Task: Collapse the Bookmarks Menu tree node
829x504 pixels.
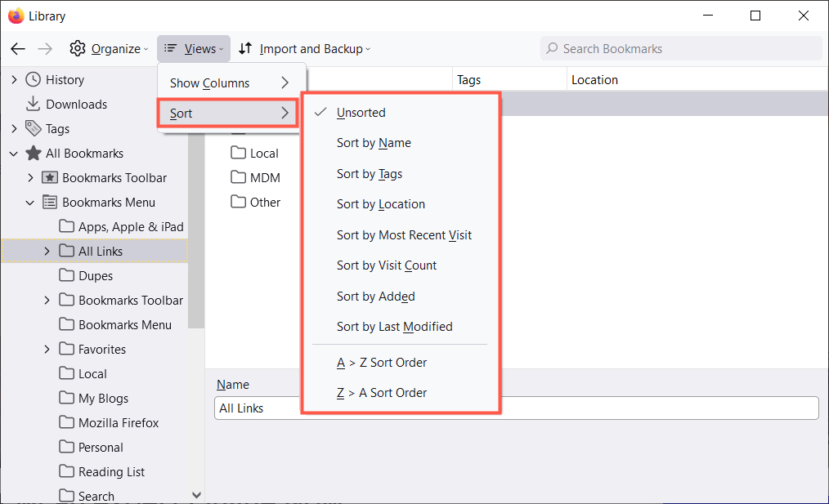Action: click(30, 203)
